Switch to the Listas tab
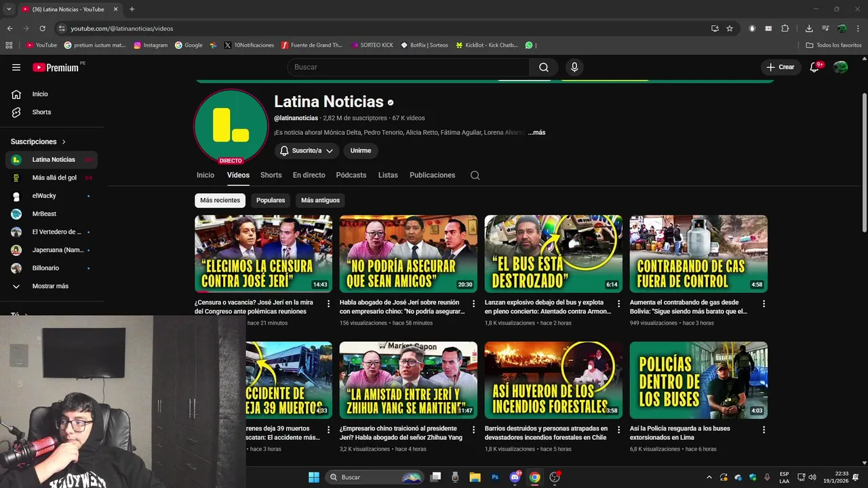 388,175
